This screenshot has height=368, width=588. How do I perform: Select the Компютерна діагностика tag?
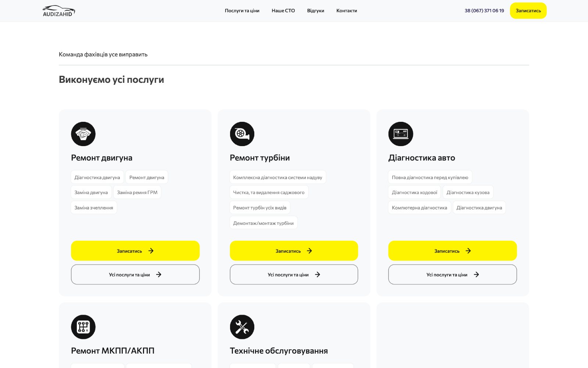[420, 208]
